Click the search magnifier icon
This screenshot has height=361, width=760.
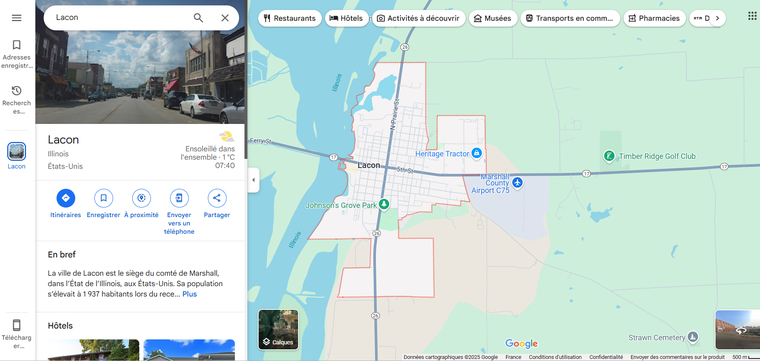pos(198,18)
